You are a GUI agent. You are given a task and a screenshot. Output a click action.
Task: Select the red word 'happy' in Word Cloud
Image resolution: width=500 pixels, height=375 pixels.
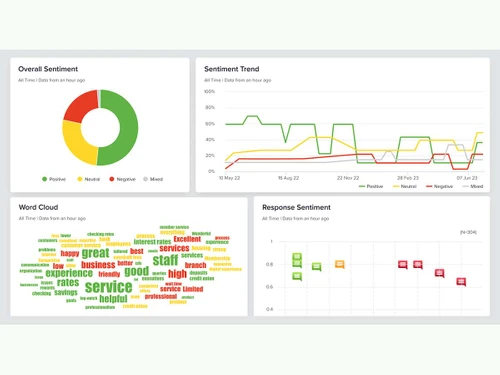pyautogui.click(x=70, y=253)
